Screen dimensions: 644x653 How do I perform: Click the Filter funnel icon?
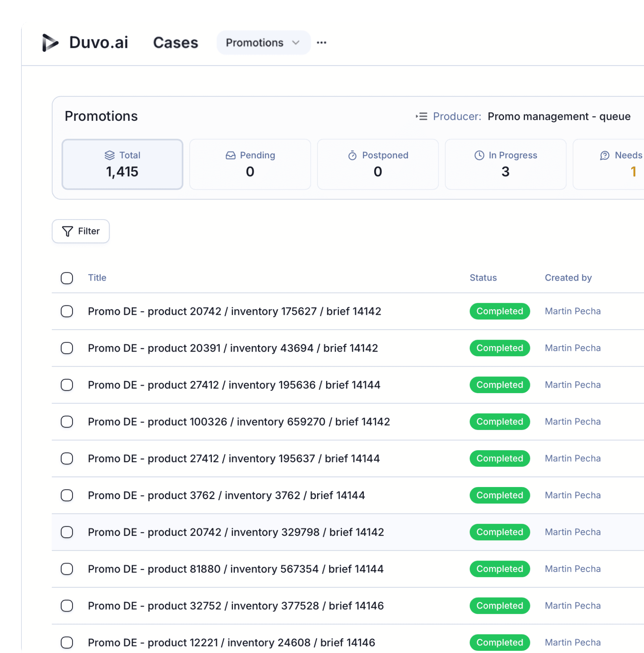point(67,231)
